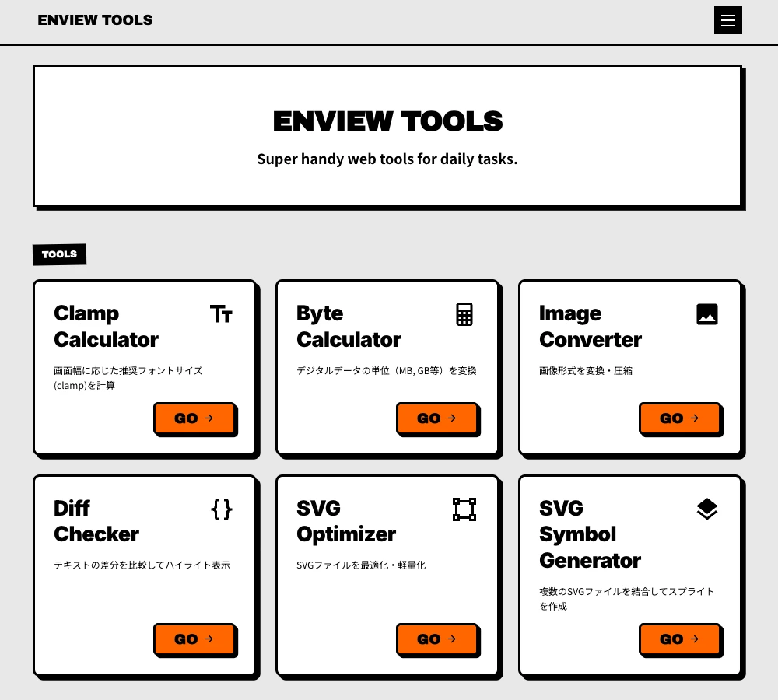
Task: Click the selection frame icon on SVG Optimizer card
Action: pos(464,509)
